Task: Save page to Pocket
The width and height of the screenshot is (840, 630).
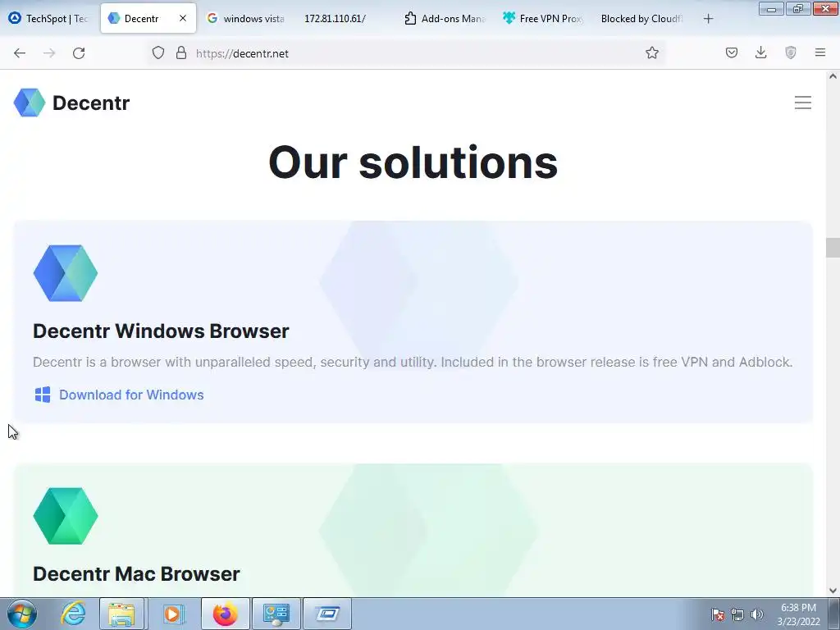Action: 732,53
